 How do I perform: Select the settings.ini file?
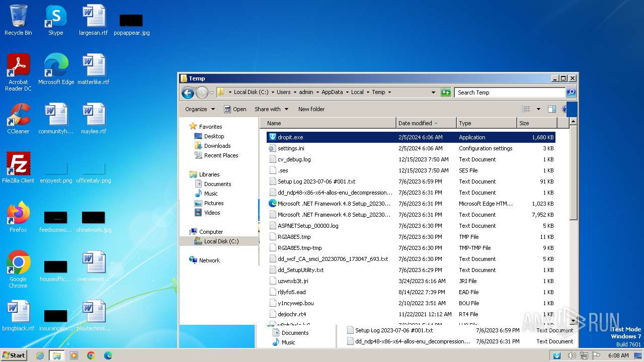coord(411,148)
